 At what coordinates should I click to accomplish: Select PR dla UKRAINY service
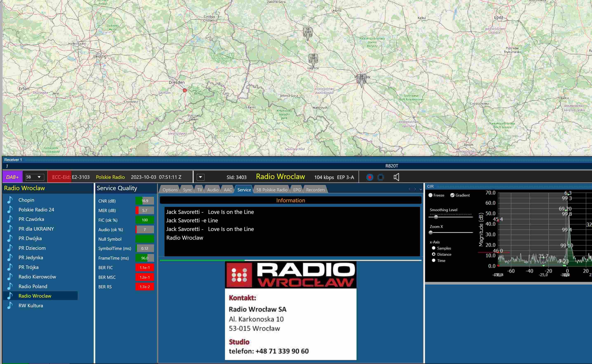[x=36, y=229]
